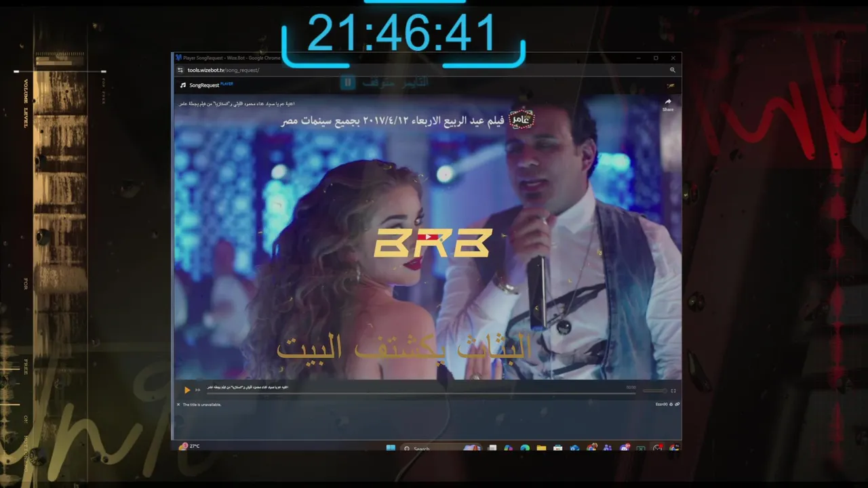The width and height of the screenshot is (868, 488).
Task: Open Microsoft Edge from the taskbar
Action: pyautogui.click(x=525, y=448)
